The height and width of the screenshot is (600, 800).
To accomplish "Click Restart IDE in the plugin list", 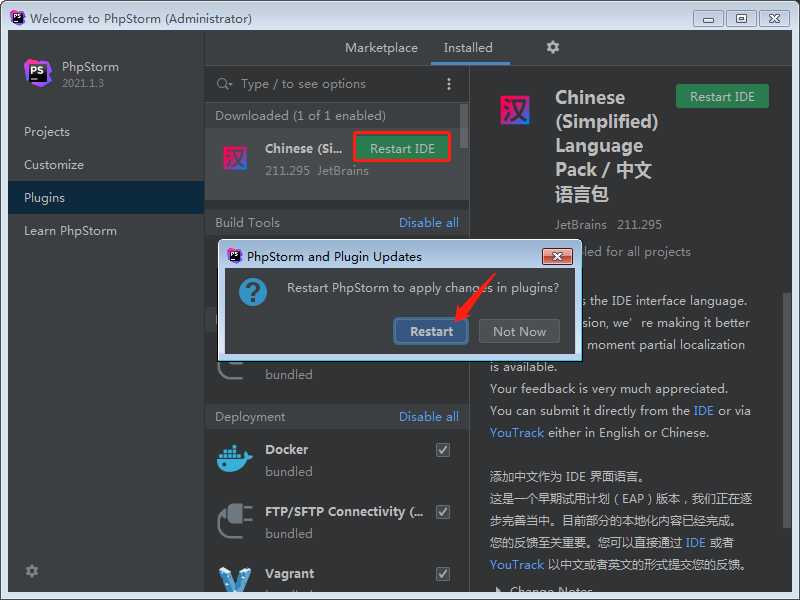I will (402, 148).
